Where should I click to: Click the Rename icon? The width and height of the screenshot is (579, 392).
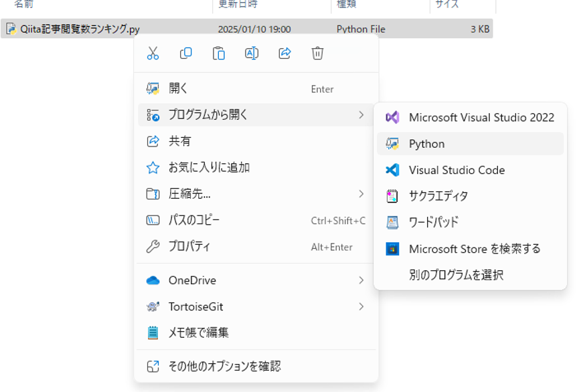point(252,53)
